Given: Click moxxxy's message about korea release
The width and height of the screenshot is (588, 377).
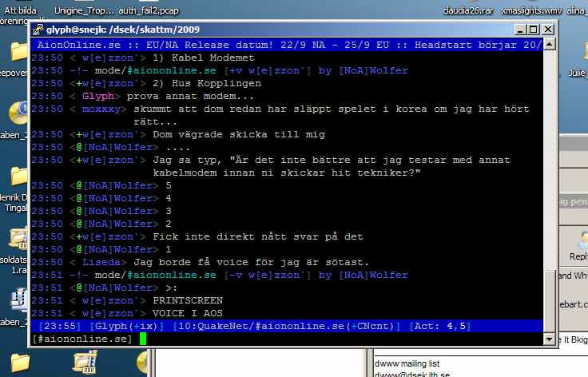Looking at the screenshot, I should (332, 116).
